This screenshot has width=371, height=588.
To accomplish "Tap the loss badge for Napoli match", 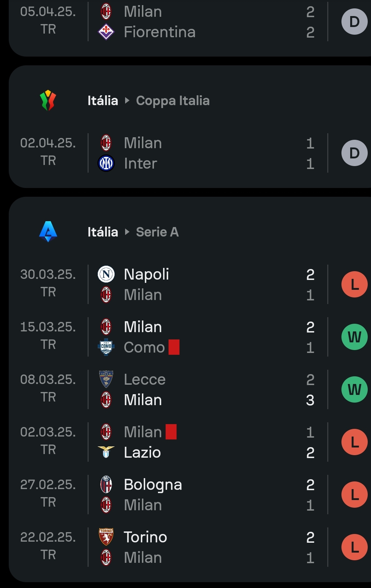I will click(x=355, y=284).
